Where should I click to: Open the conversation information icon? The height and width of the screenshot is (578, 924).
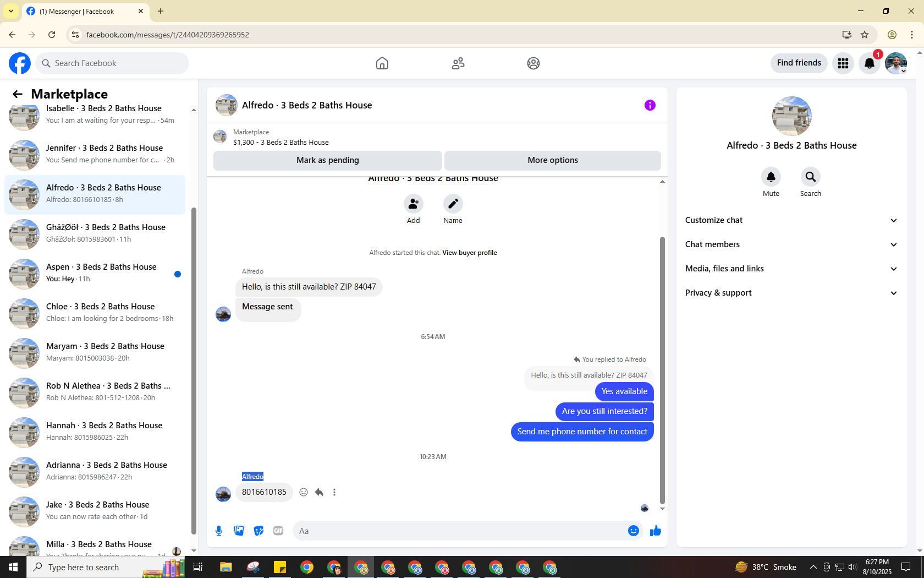coord(650,105)
